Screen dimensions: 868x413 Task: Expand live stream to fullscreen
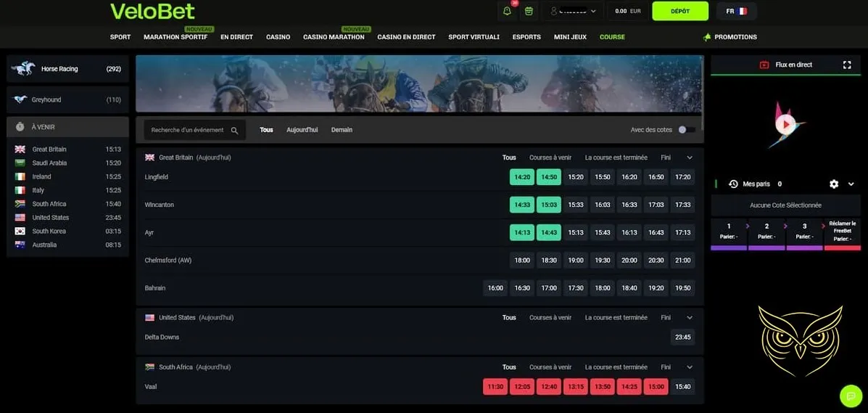pyautogui.click(x=846, y=65)
